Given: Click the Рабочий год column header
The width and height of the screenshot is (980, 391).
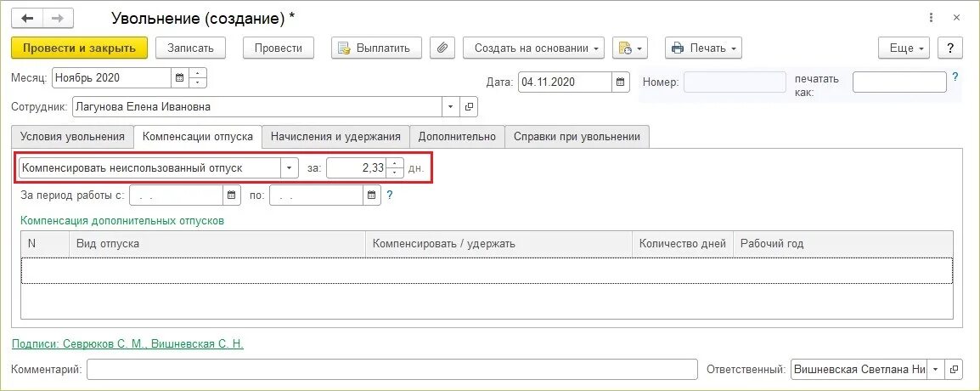Looking at the screenshot, I should click(843, 243).
